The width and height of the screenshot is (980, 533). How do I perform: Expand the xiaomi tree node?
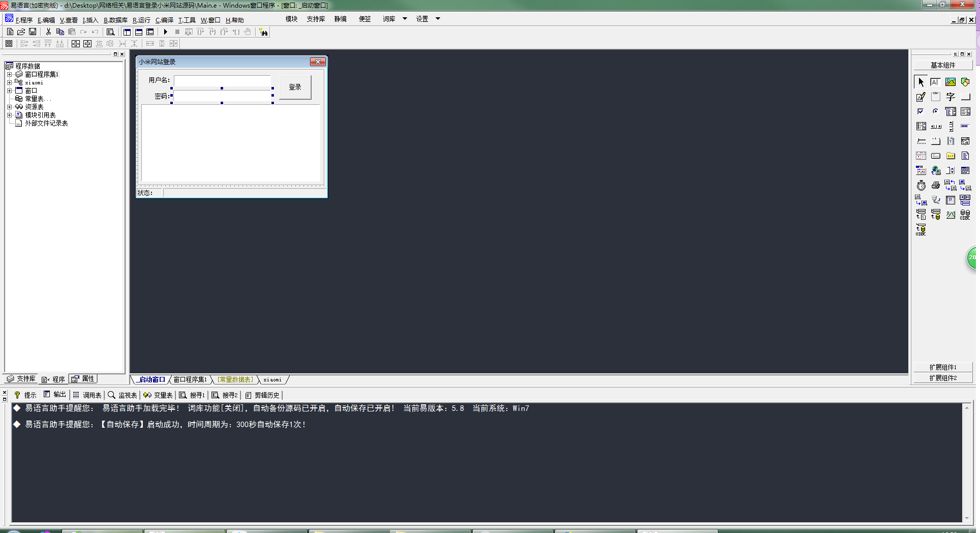[9, 82]
